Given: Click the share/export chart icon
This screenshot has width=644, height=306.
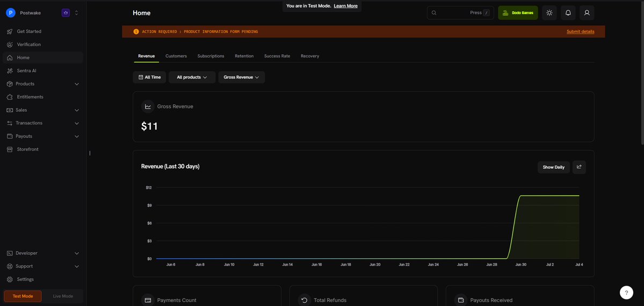Looking at the screenshot, I should pos(579,167).
